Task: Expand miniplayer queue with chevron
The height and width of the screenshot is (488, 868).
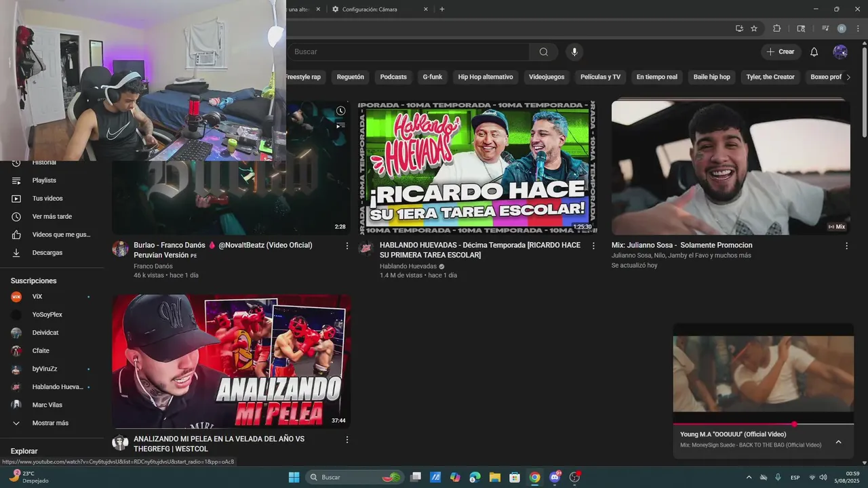Action: click(x=838, y=442)
